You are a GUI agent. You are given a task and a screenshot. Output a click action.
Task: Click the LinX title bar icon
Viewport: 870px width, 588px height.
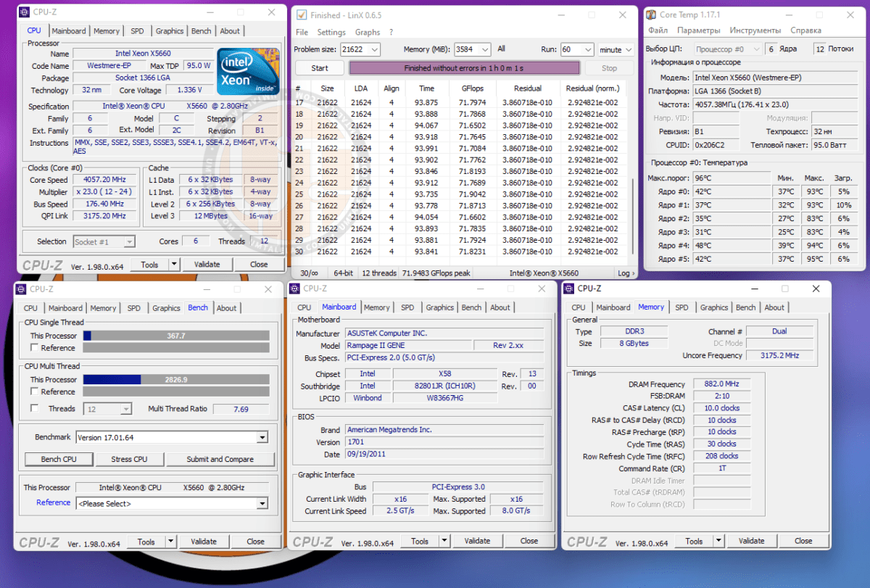coord(302,15)
